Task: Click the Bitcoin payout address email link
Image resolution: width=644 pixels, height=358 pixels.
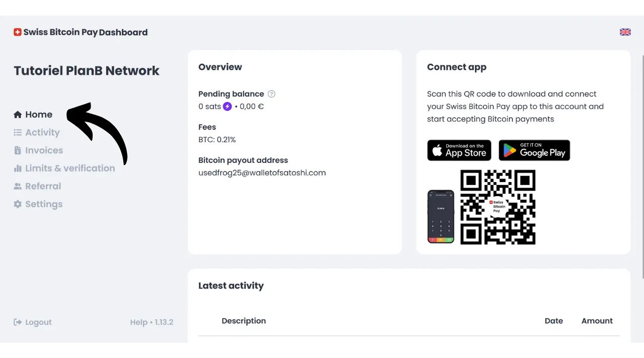Action: pos(262,172)
